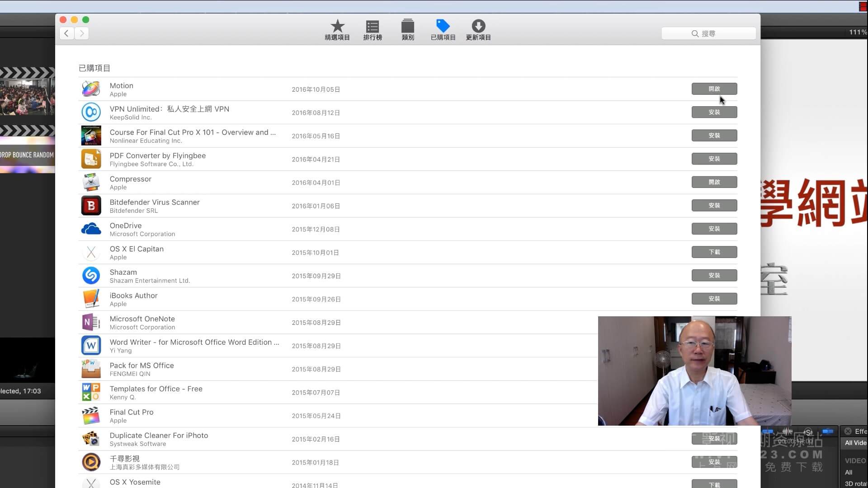868x488 pixels.
Task: Click the PDF Converter by Flyingbee icon
Action: 91,159
